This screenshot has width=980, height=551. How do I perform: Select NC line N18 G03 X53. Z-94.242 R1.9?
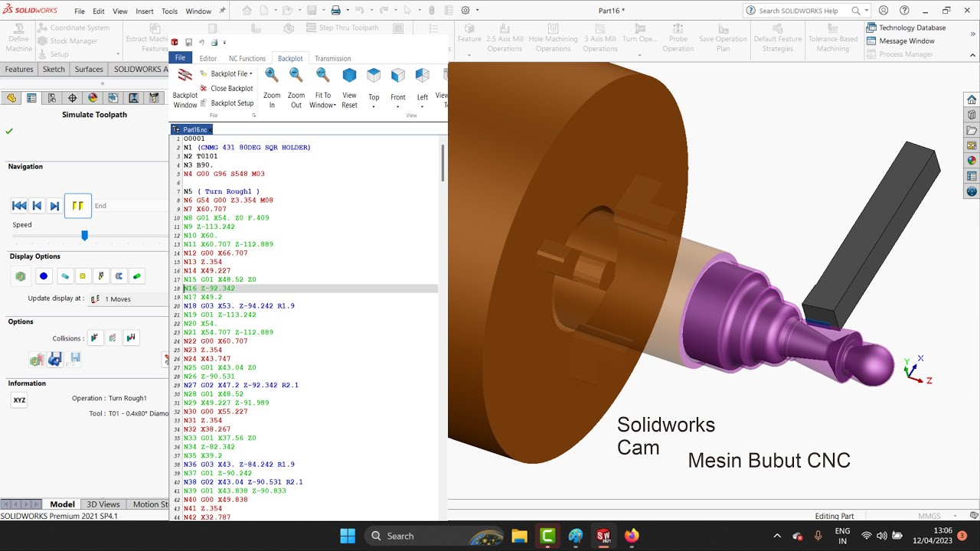pyautogui.click(x=239, y=306)
